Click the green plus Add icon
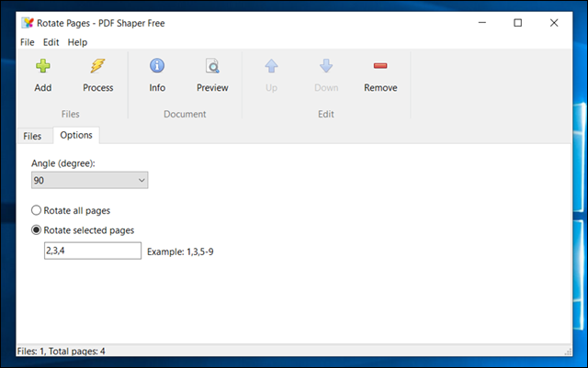Screen dimensions: 588x368 click(43, 66)
